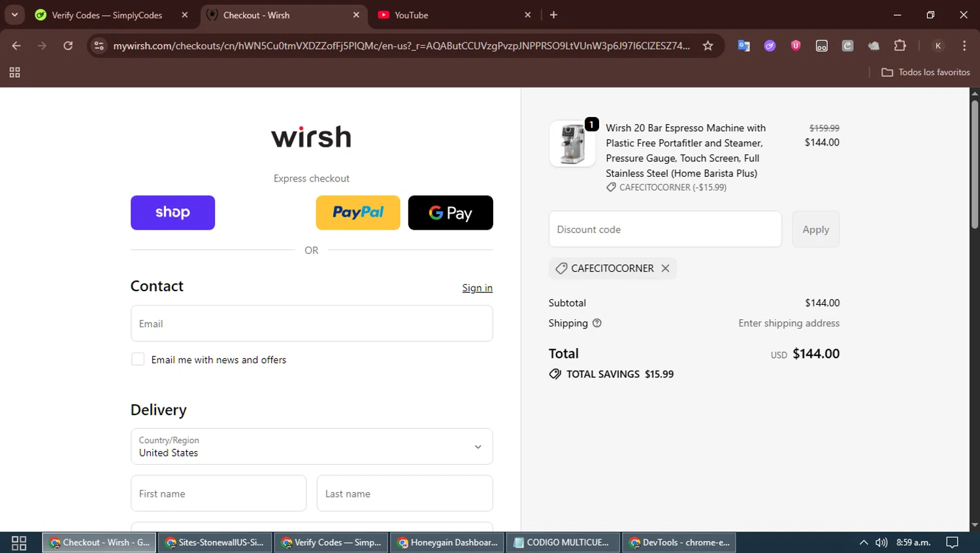This screenshot has height=553, width=980.
Task: Open CODIGO MULTICUE taskbar window
Action: click(563, 543)
